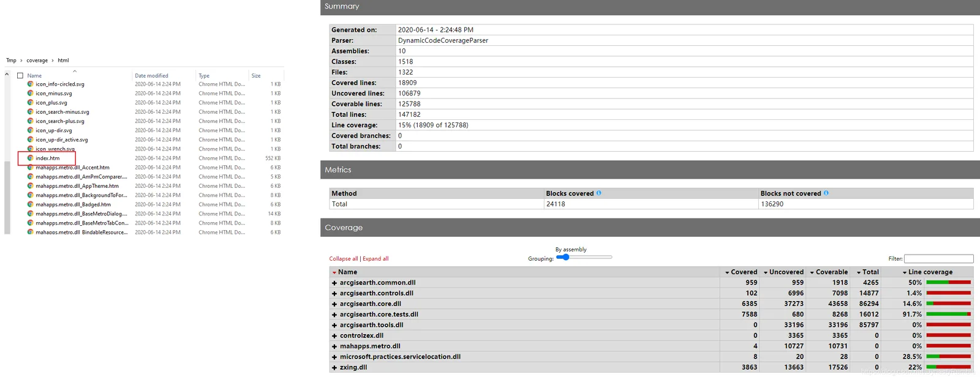
Task: Click the Chrome icon beside icon_search-plus.svg
Action: tap(30, 121)
